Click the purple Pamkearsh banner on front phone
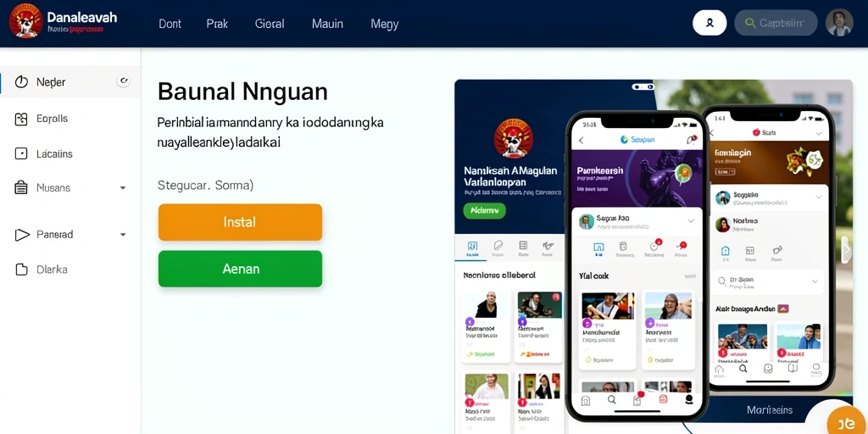Screen dimensions: 868x434 tap(637, 180)
